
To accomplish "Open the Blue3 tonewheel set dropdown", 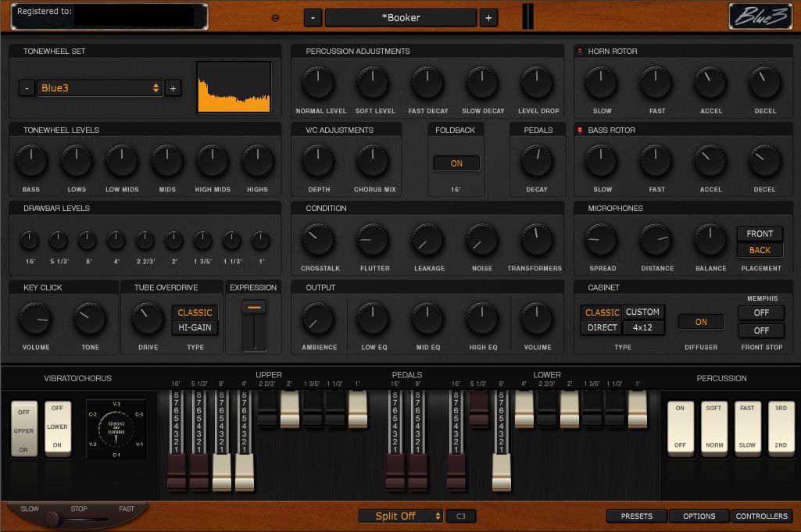I will pos(99,87).
